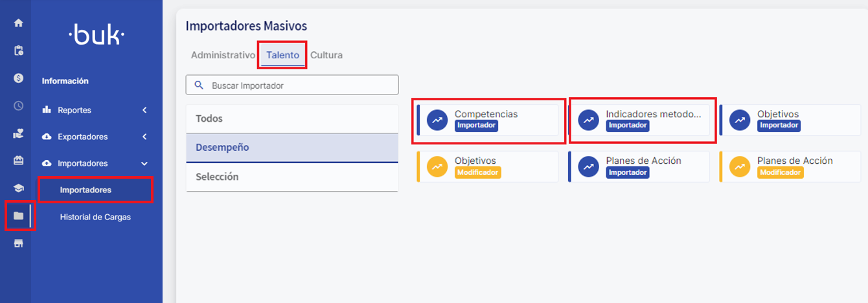Click the Planes de Acción Importador icon
Screen dimensions: 868x303
point(588,166)
